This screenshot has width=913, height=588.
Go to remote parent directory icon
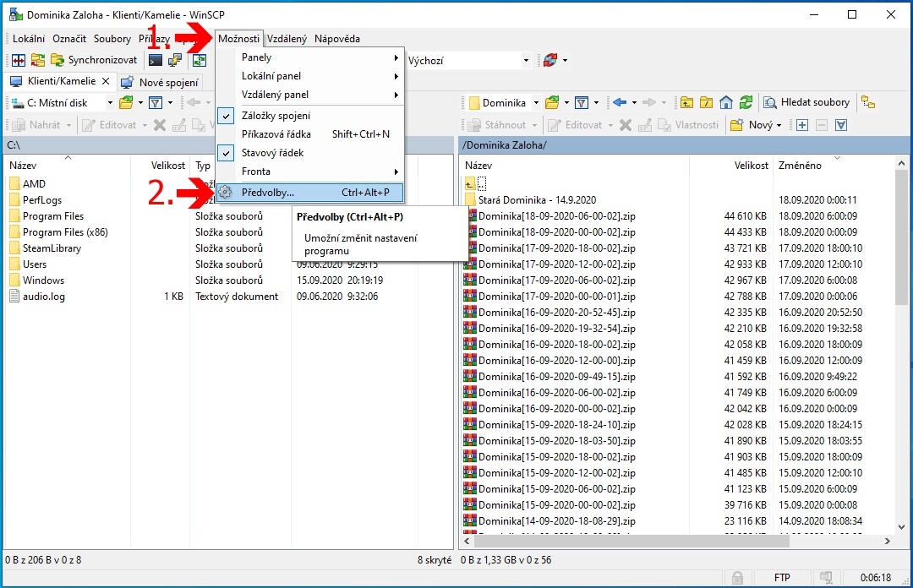pyautogui.click(x=686, y=103)
